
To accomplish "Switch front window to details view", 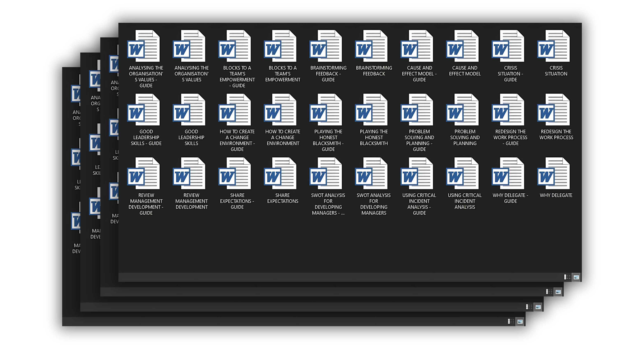I will pyautogui.click(x=567, y=277).
